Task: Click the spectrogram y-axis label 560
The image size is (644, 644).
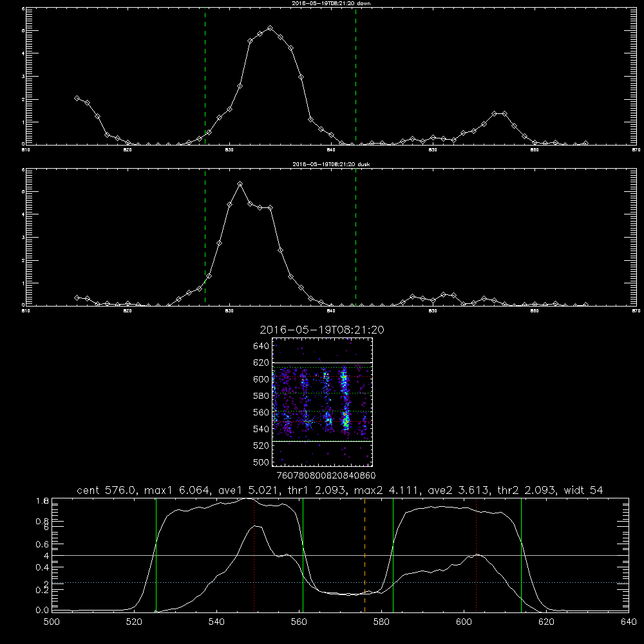Action: tap(261, 412)
